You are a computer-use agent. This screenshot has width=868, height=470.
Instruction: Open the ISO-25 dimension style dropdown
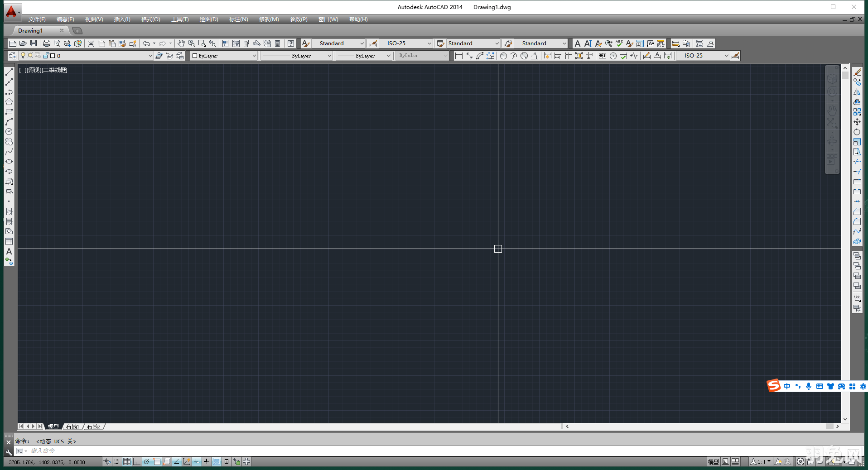click(x=726, y=55)
